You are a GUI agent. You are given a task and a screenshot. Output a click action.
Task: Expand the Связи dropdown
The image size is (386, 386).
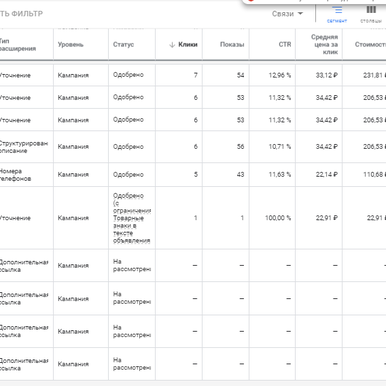coord(287,14)
